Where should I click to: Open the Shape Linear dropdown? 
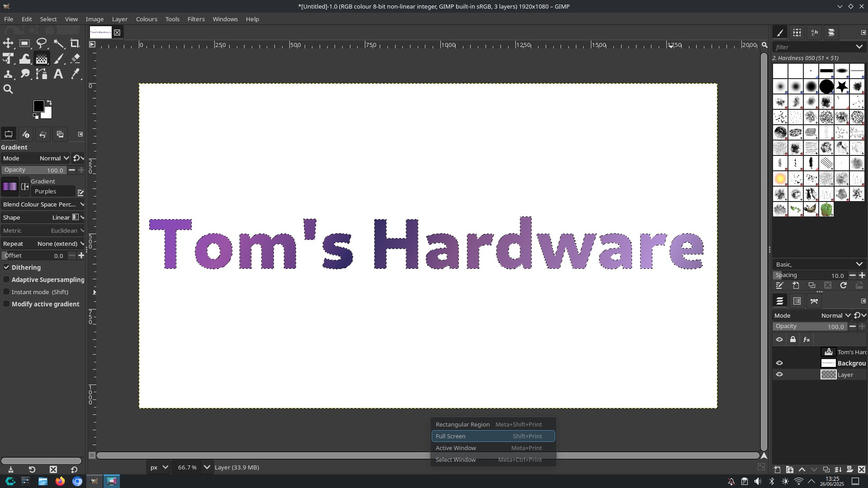pos(43,217)
